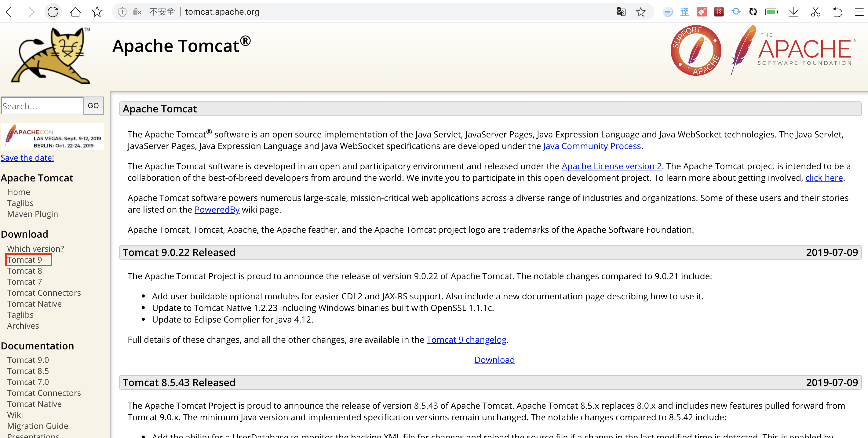
Task: Click the shield security icon
Action: (122, 12)
